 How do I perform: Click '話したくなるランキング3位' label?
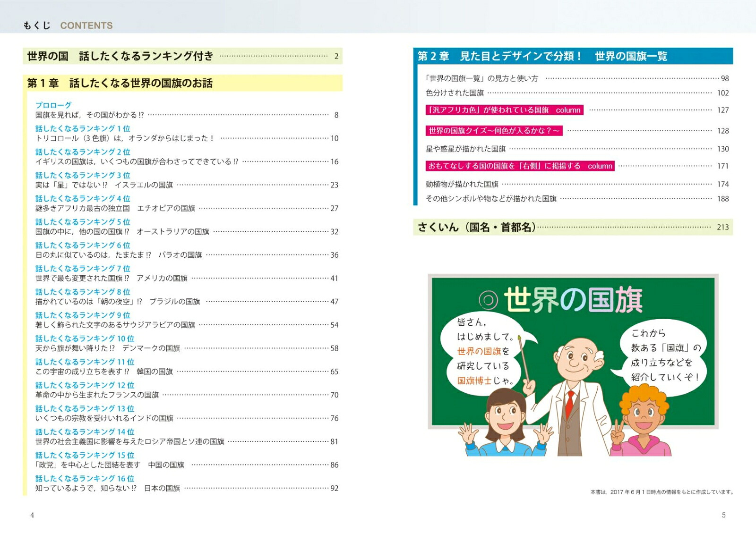[83, 175]
